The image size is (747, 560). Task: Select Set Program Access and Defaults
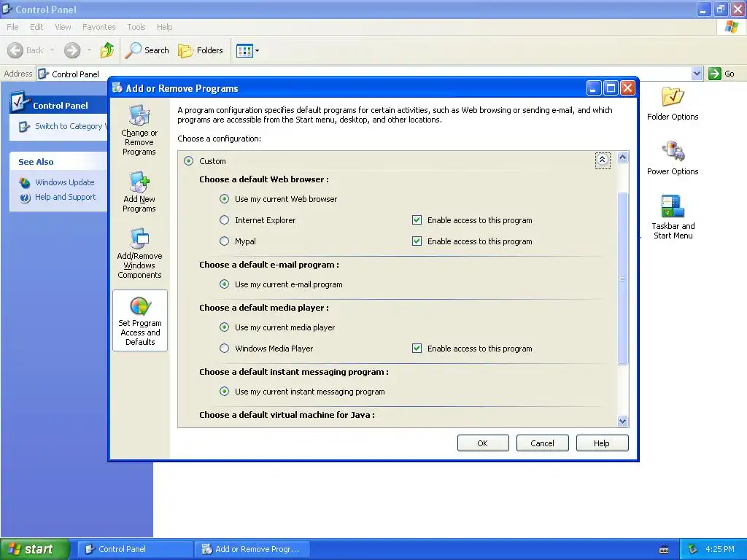point(140,321)
